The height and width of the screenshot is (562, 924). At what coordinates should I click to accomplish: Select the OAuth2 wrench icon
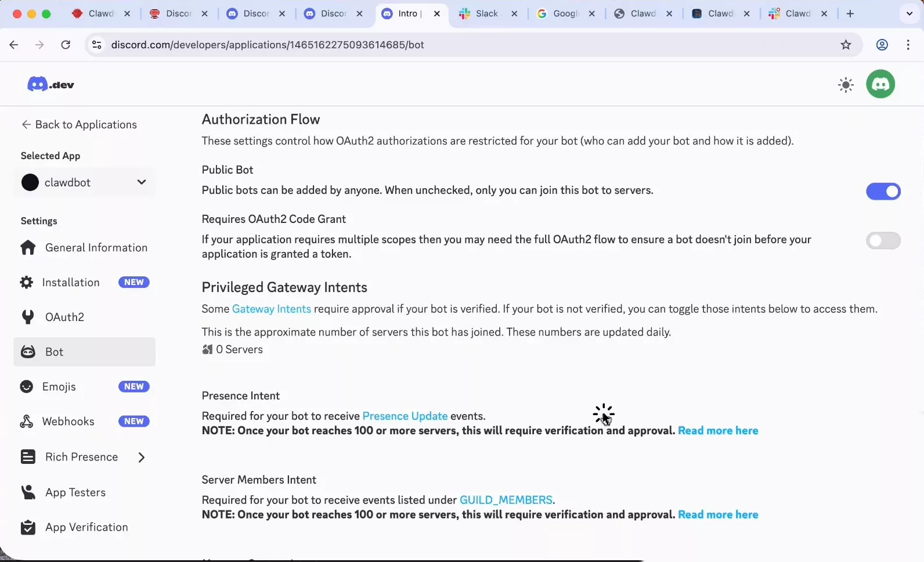[x=28, y=317]
